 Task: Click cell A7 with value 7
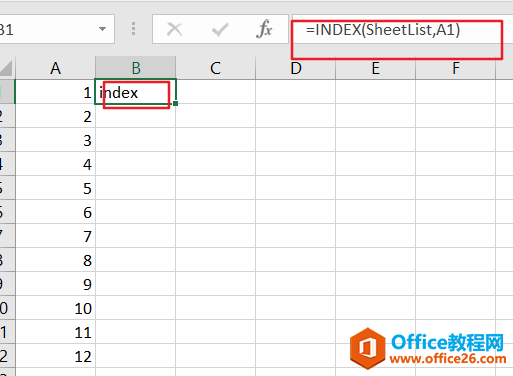pos(55,236)
